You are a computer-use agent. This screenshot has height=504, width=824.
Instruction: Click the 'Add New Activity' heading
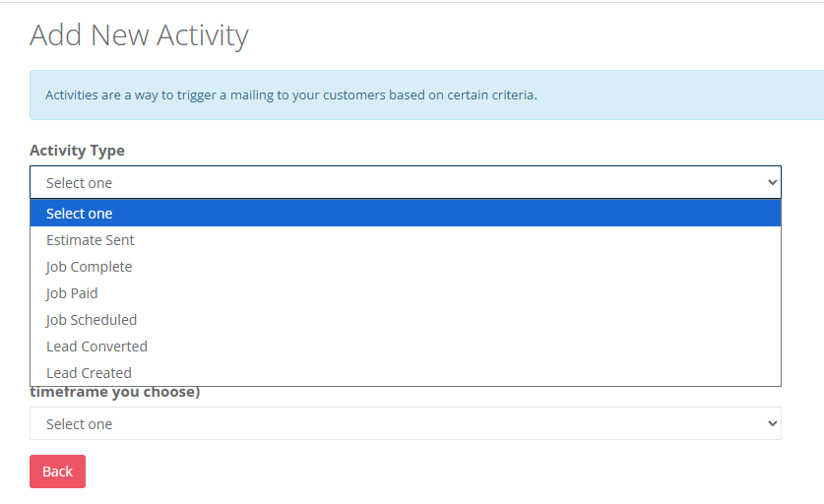pyautogui.click(x=139, y=35)
